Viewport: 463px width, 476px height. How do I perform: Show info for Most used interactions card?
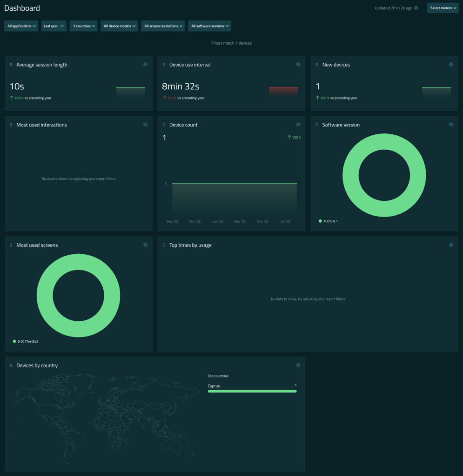tap(145, 125)
